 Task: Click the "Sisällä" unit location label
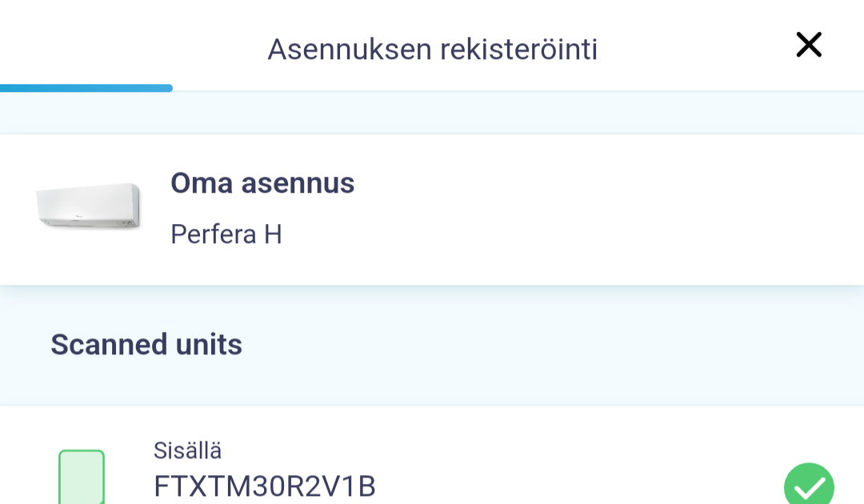[x=187, y=450]
